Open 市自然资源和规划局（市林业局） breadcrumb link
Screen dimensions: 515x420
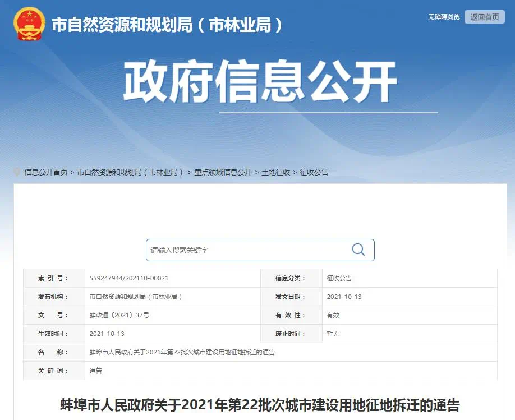tap(131, 172)
